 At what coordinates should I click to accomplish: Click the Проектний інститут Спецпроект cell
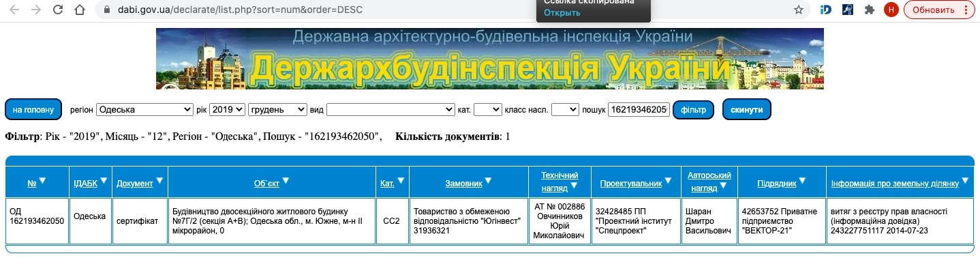[x=636, y=221]
